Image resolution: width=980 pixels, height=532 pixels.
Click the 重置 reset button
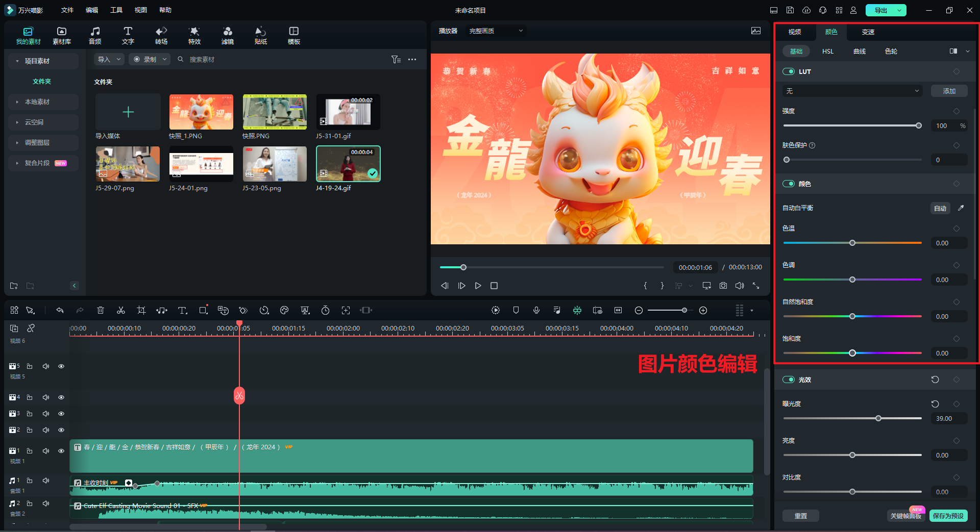pyautogui.click(x=800, y=516)
